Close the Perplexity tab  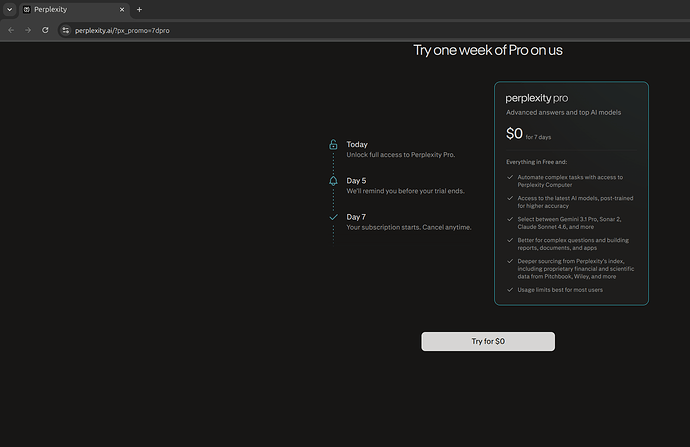[x=122, y=9]
